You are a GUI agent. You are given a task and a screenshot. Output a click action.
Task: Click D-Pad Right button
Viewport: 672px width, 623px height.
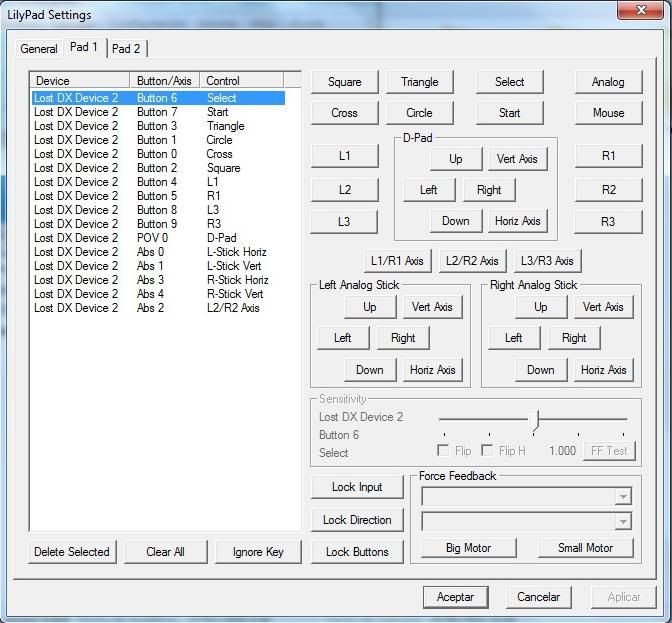pyautogui.click(x=489, y=190)
